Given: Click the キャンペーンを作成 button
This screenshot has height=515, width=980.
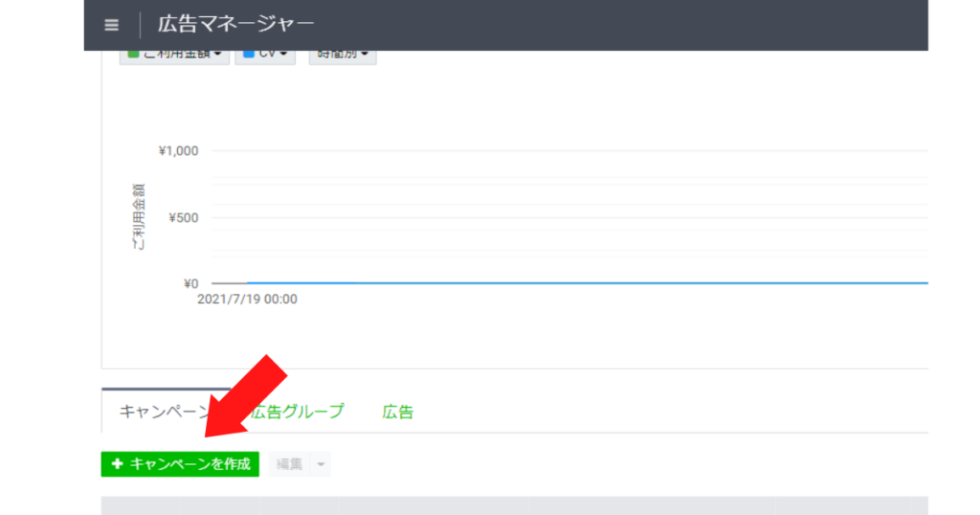Looking at the screenshot, I should coord(180,464).
